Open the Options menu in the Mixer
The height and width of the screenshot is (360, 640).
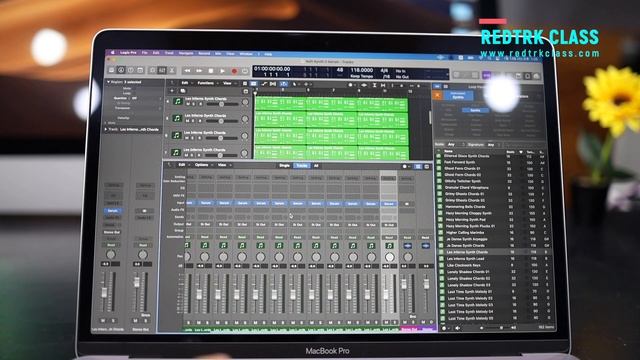202,165
